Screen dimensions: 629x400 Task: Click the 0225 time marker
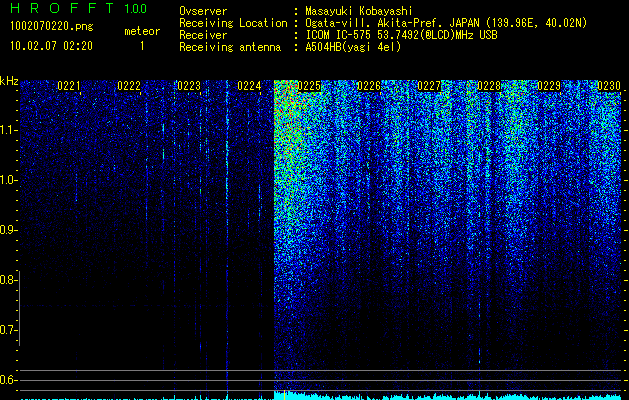[x=309, y=86]
